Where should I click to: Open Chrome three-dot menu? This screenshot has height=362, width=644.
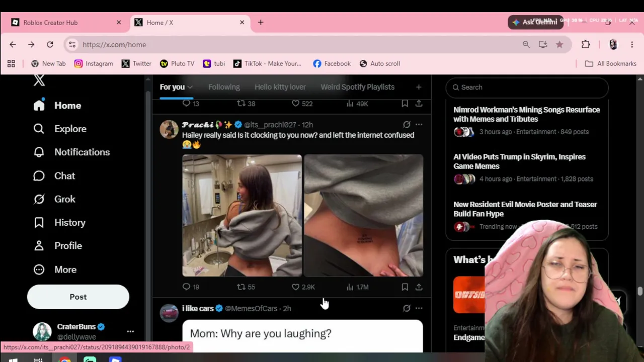coord(632,45)
